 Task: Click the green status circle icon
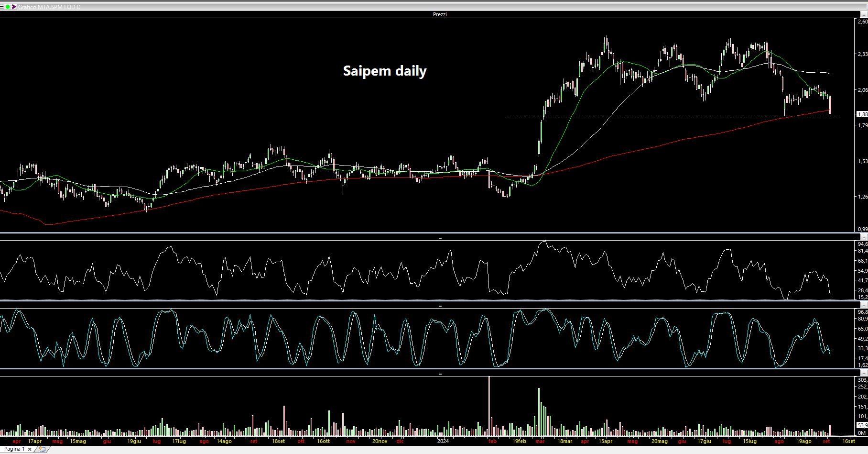click(x=8, y=7)
